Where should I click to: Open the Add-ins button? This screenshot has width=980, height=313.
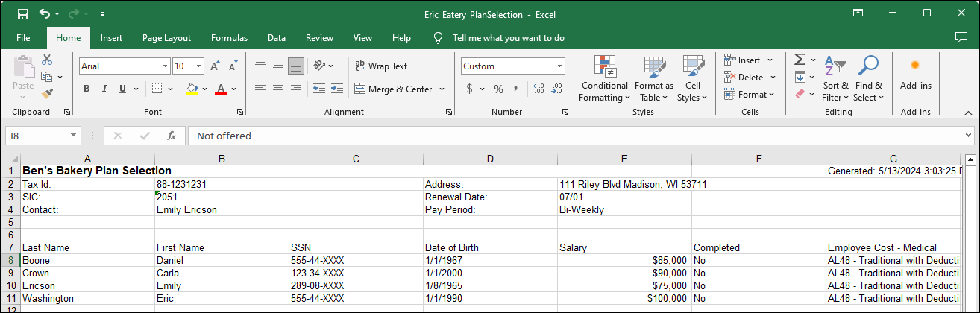[x=915, y=75]
